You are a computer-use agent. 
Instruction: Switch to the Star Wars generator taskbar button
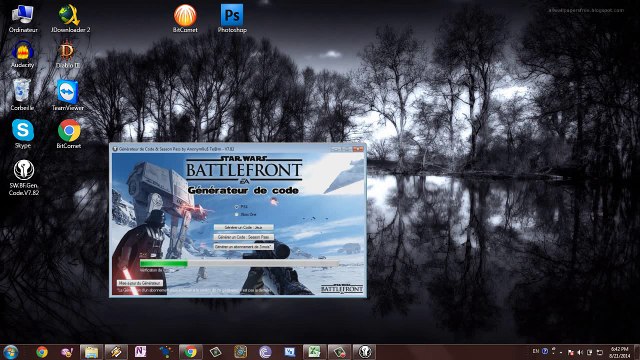[364, 352]
